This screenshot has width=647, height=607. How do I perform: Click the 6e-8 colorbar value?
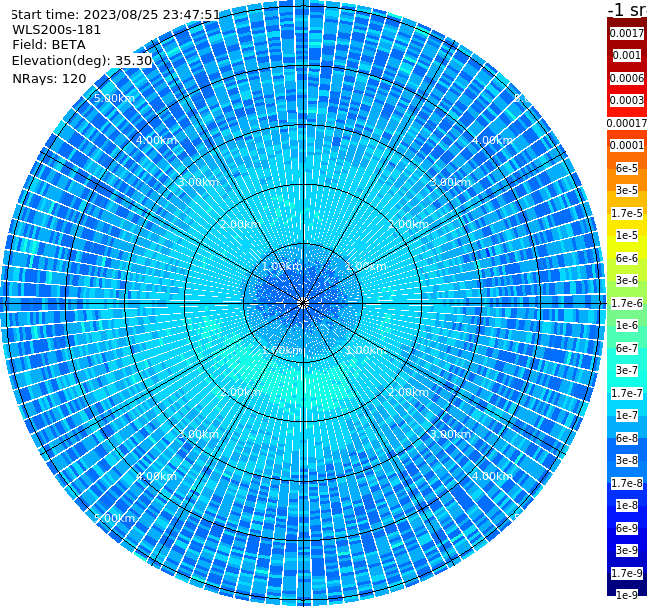coord(627,438)
